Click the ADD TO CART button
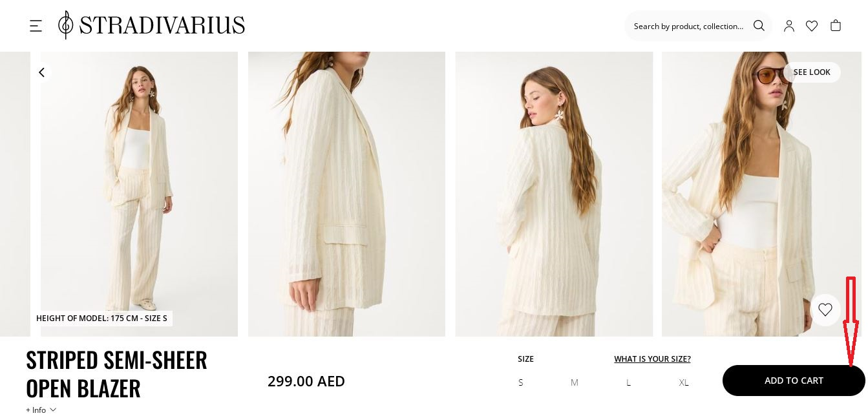This screenshot has width=868, height=418. [x=794, y=381]
